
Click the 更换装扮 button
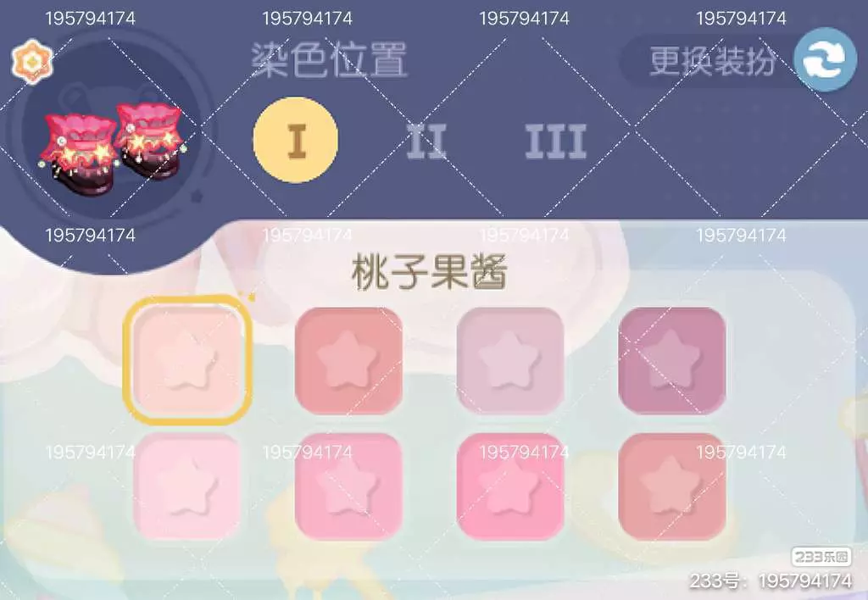point(711,60)
